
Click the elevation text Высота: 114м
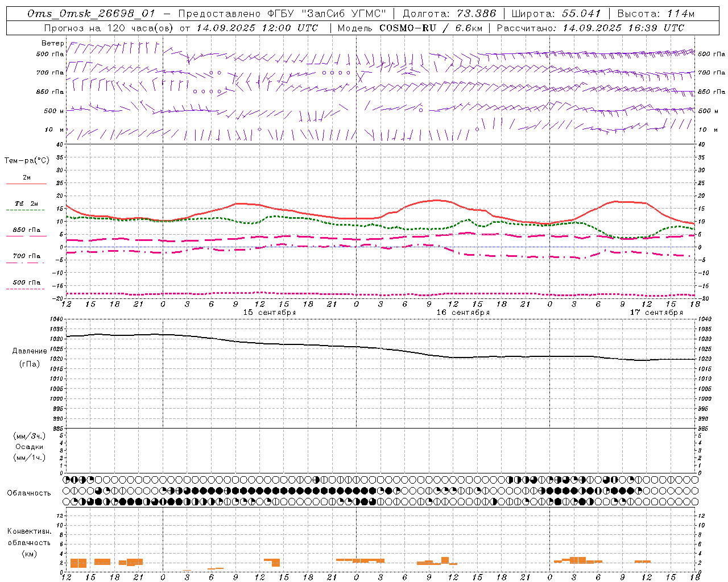pyautogui.click(x=656, y=14)
